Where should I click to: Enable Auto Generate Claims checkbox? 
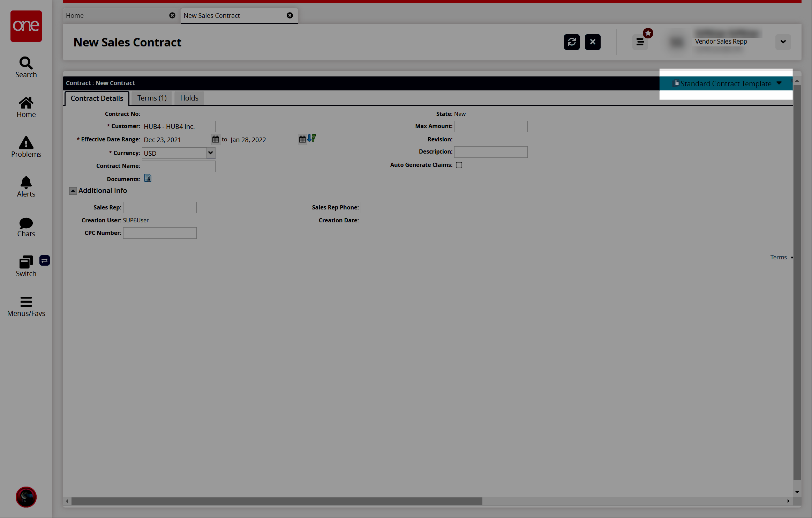(x=459, y=165)
